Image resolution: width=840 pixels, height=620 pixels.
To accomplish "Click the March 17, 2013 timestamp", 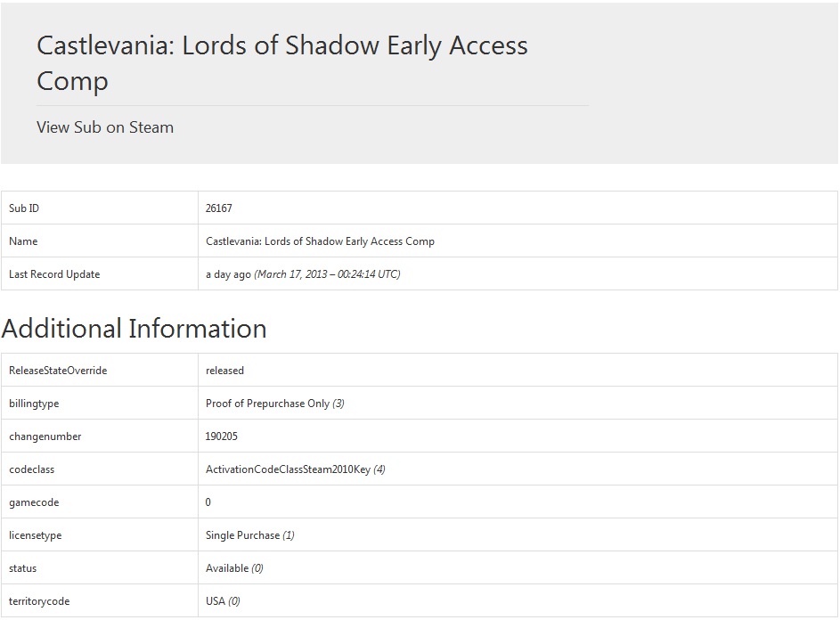I will coord(327,274).
